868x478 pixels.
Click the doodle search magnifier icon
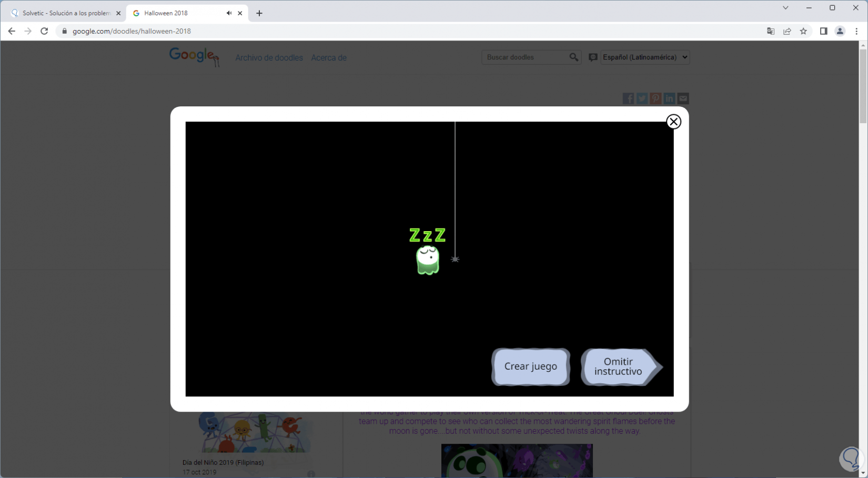[x=574, y=57]
